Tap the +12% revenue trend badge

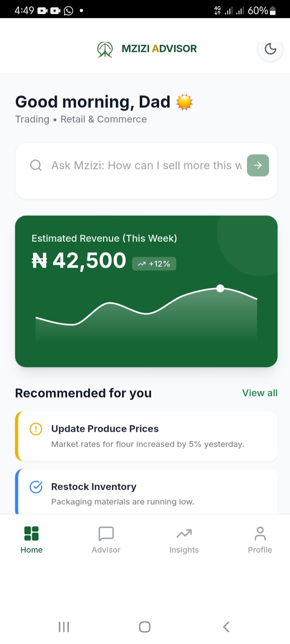154,264
